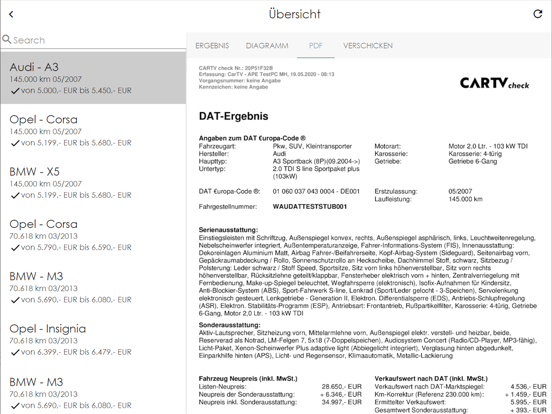Click Motor 2,0 Ltr. - 103 kW TDI
Screen dimensions: 552x414
[488, 146]
